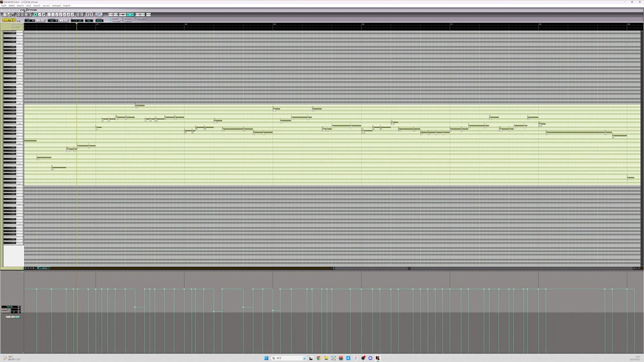Click the first transport button

[111, 14]
